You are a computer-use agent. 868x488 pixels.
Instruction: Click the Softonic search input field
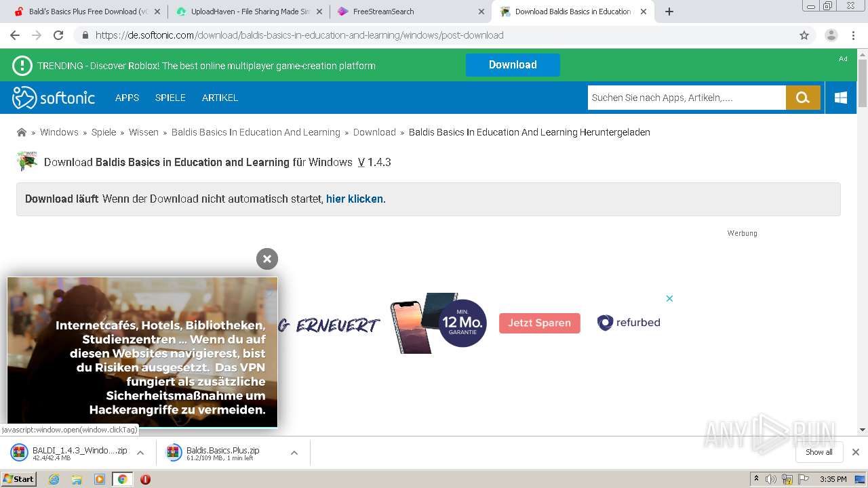coord(686,98)
